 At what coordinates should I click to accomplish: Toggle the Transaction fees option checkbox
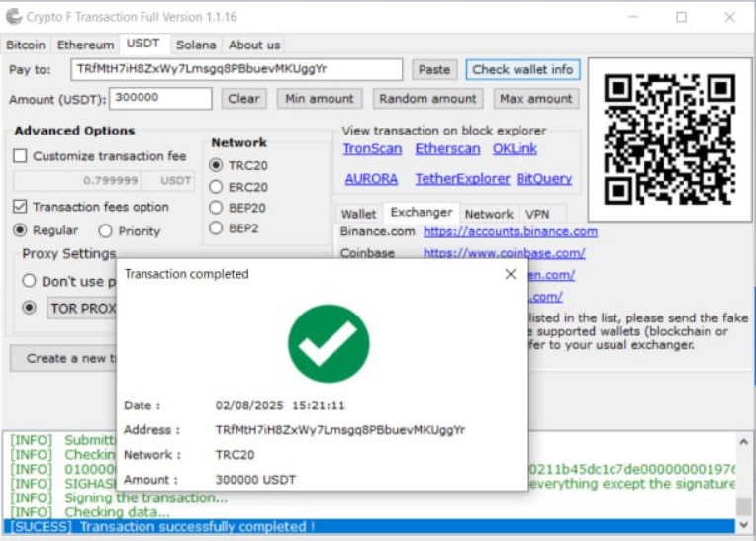(x=20, y=207)
